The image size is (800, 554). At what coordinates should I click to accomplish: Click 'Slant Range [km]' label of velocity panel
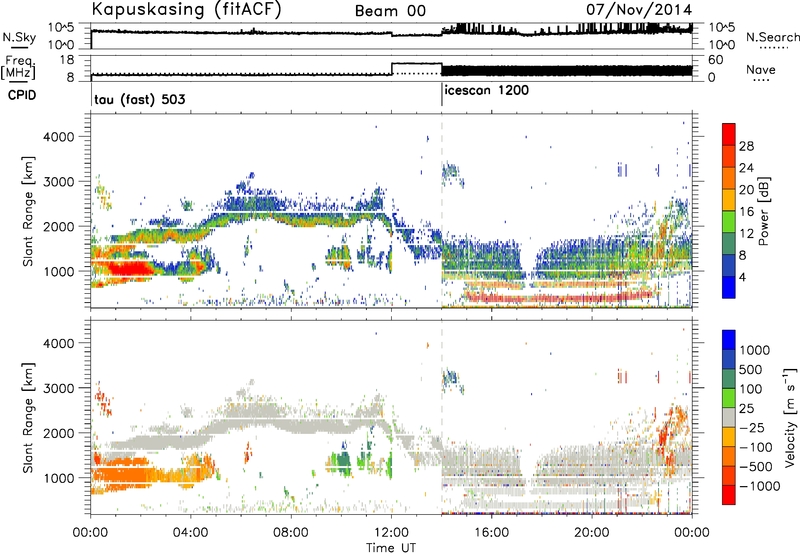(28, 417)
